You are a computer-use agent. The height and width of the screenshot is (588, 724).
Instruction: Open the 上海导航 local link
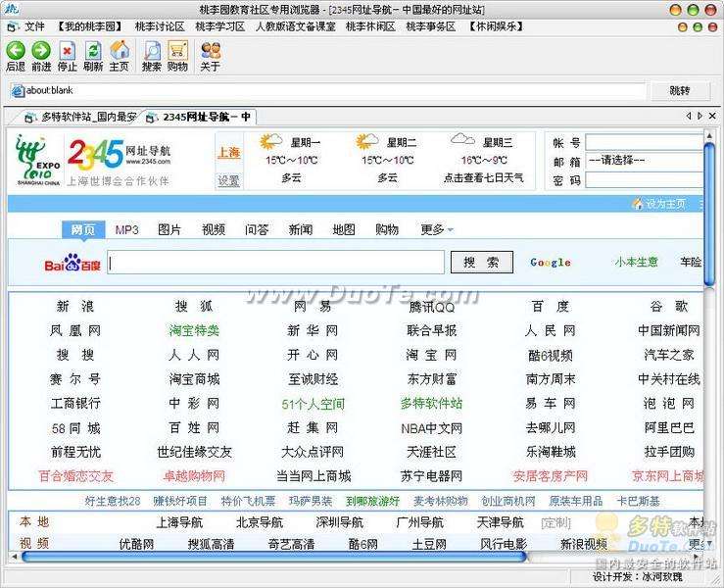click(179, 522)
